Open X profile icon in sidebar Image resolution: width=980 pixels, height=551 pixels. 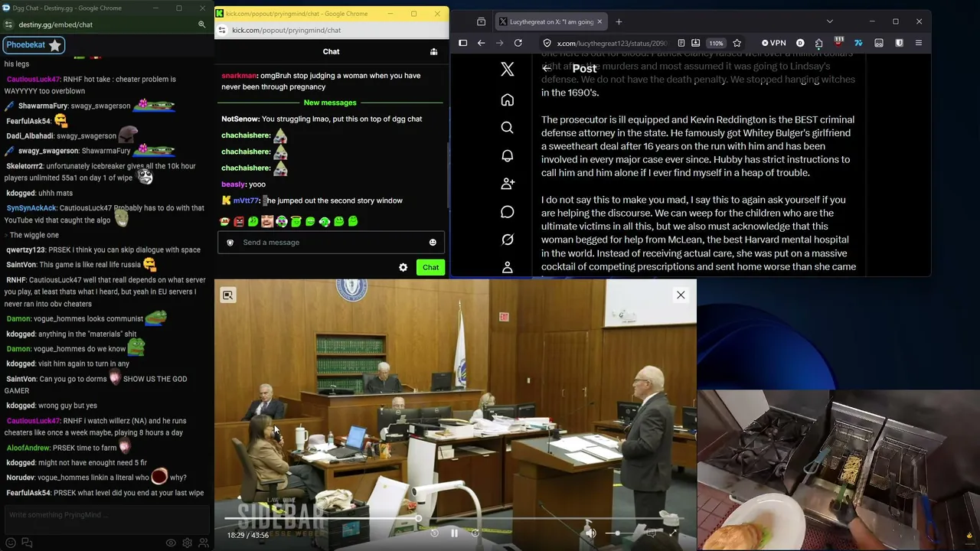point(507,267)
